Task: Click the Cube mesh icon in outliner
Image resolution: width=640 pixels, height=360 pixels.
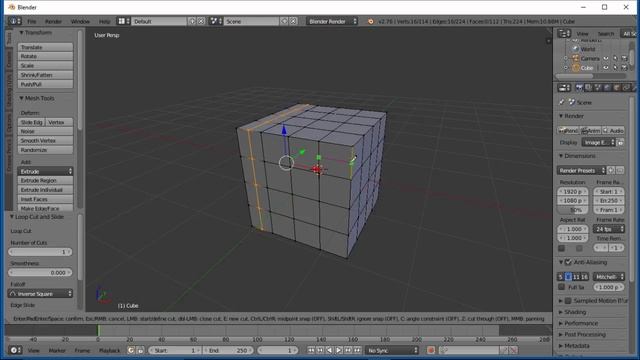Action: point(576,68)
